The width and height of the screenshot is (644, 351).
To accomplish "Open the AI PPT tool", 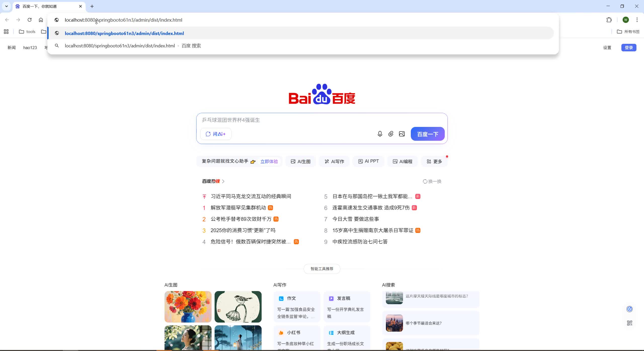I will [x=368, y=161].
